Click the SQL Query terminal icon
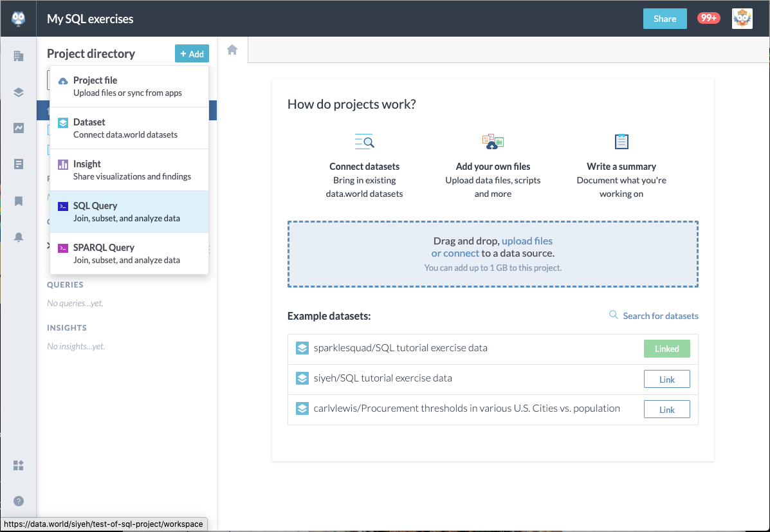This screenshot has width=770, height=532. click(x=63, y=206)
